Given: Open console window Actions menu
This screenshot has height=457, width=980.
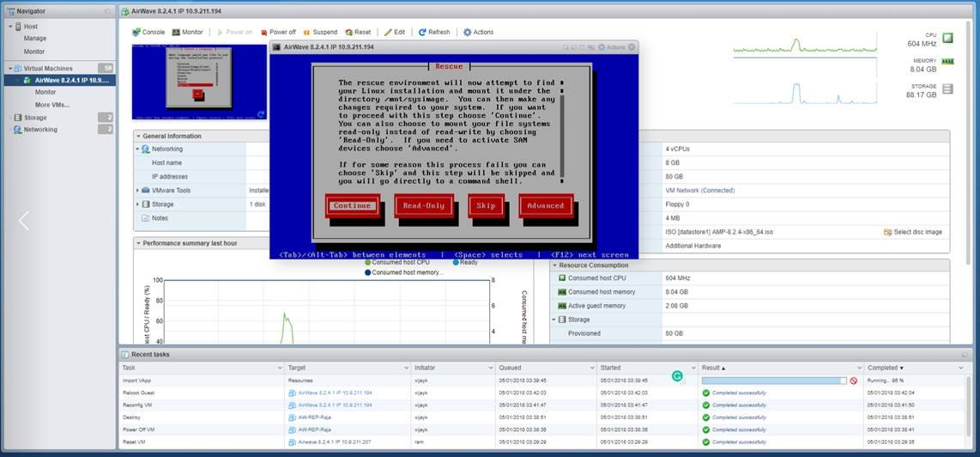Looking at the screenshot, I should [611, 47].
